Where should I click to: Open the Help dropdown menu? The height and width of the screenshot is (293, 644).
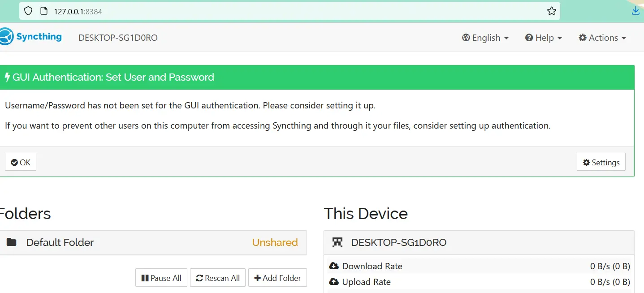click(x=543, y=38)
